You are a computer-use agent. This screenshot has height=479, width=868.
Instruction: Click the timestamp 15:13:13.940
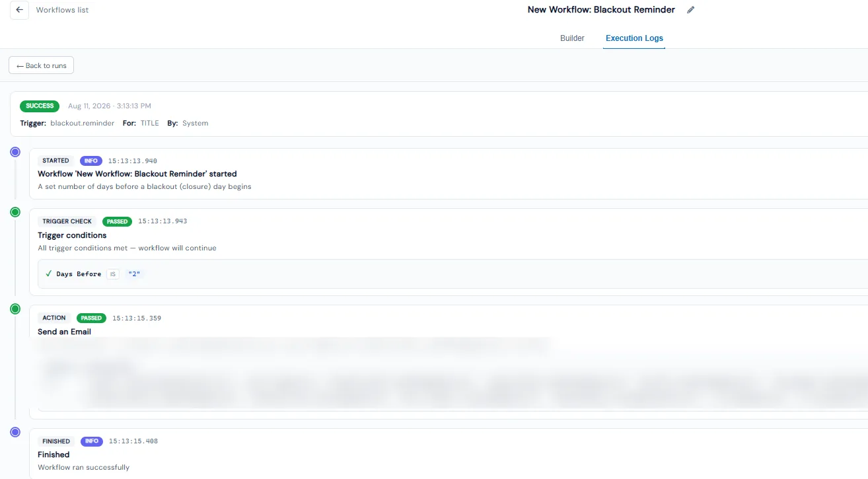tap(133, 161)
